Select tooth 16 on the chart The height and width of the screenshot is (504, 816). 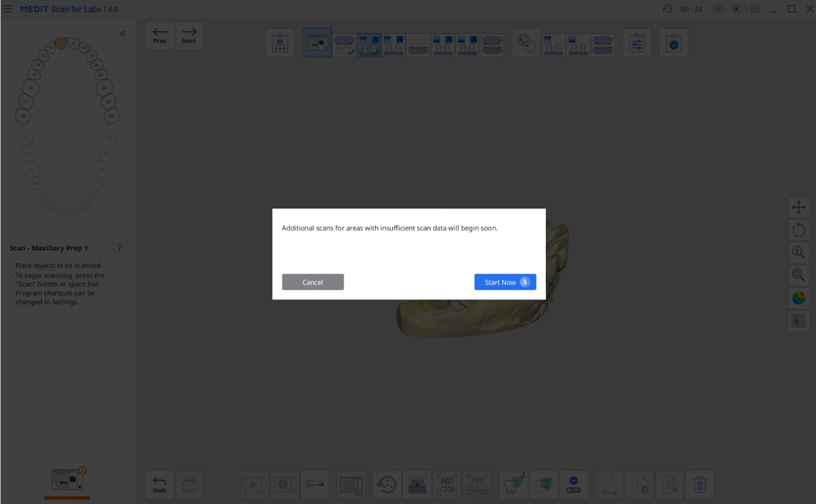[x=30, y=88]
